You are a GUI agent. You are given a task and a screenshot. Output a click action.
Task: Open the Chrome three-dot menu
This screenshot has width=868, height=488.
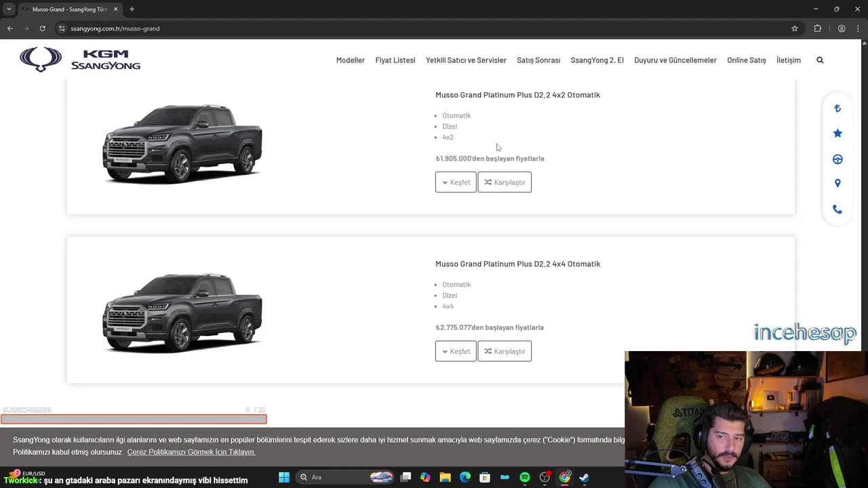[x=856, y=28]
